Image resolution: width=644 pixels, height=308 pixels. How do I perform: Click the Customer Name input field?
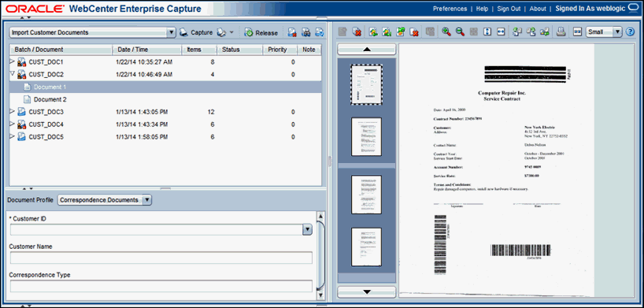pos(161,258)
